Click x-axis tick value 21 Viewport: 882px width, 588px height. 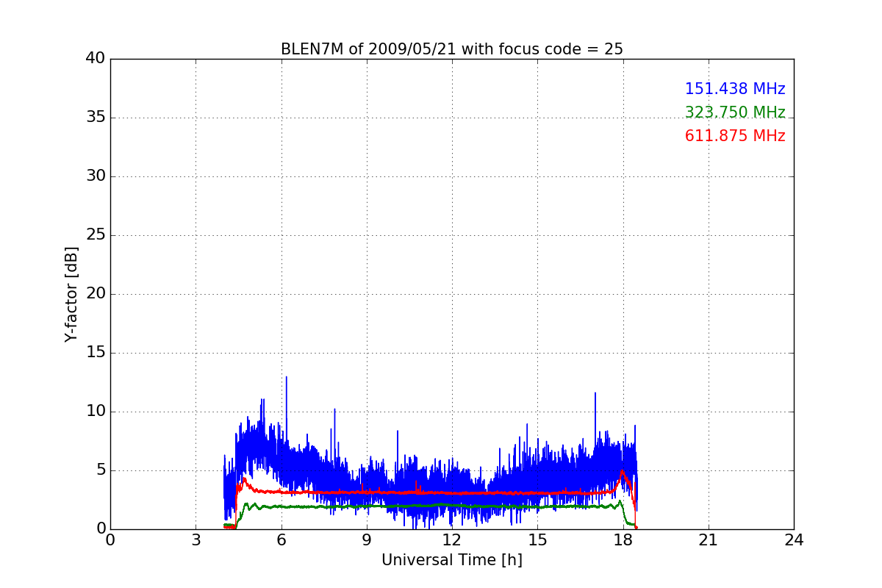(x=709, y=540)
